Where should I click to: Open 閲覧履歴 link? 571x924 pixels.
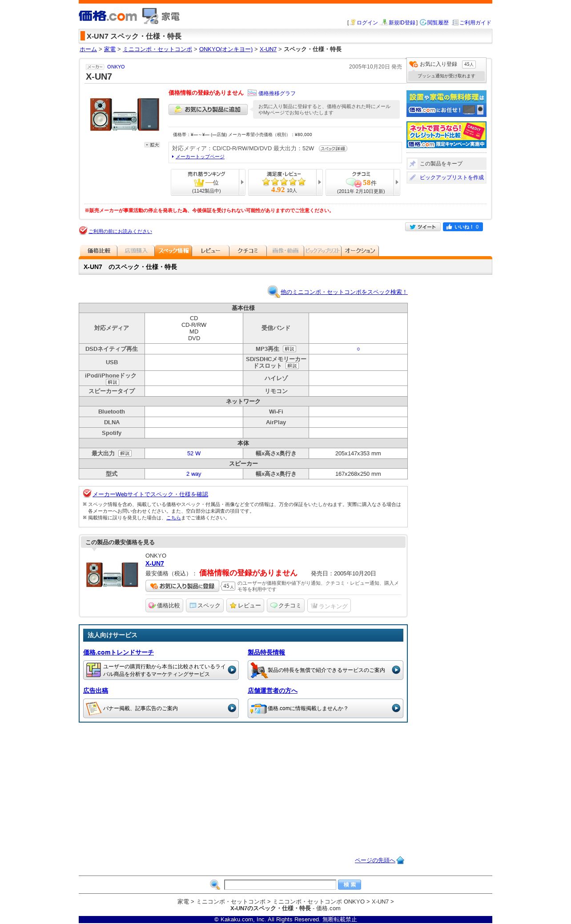pos(438,23)
